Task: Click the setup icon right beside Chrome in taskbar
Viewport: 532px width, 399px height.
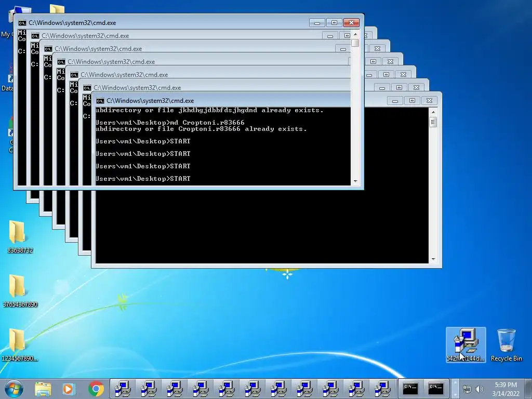Action: (x=123, y=389)
